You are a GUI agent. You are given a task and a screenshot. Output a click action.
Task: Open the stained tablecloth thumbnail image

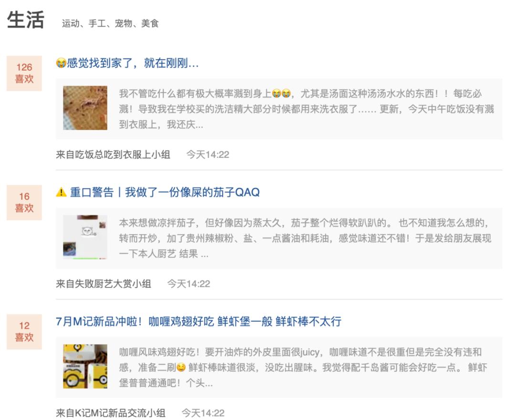point(85,108)
